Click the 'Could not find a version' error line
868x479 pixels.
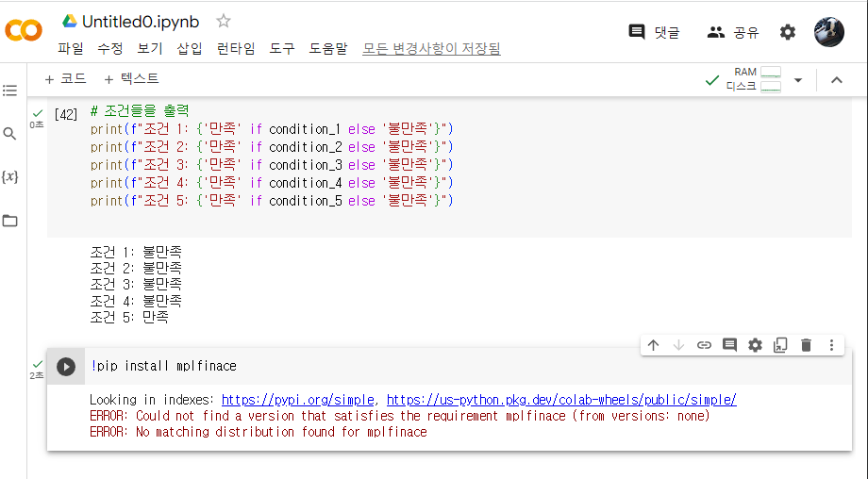[x=400, y=416]
